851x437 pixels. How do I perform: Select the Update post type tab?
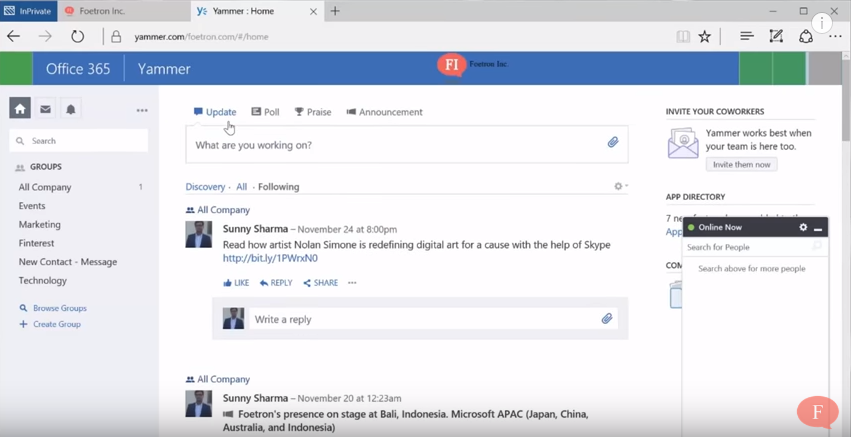215,112
